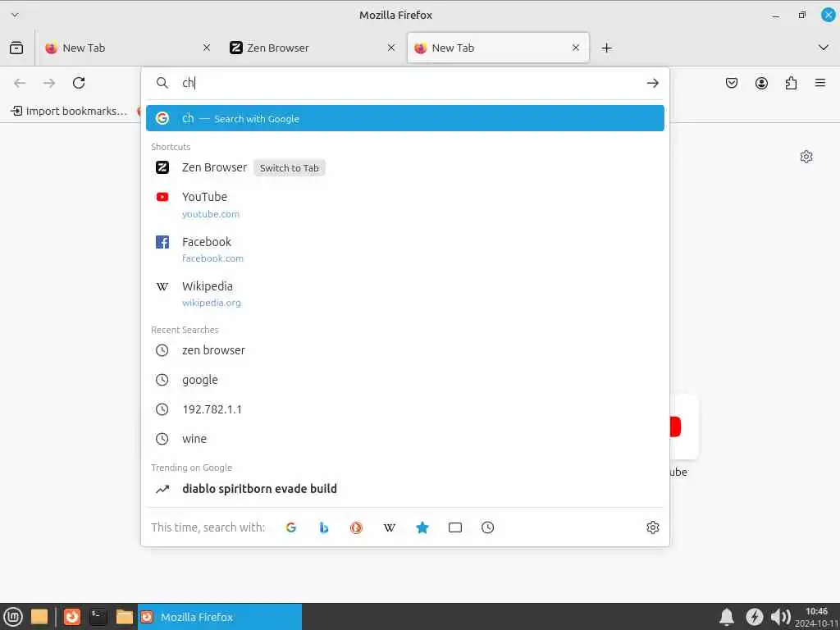840x630 pixels.
Task: Go forward with the toolbar forward arrow
Action: click(x=49, y=83)
